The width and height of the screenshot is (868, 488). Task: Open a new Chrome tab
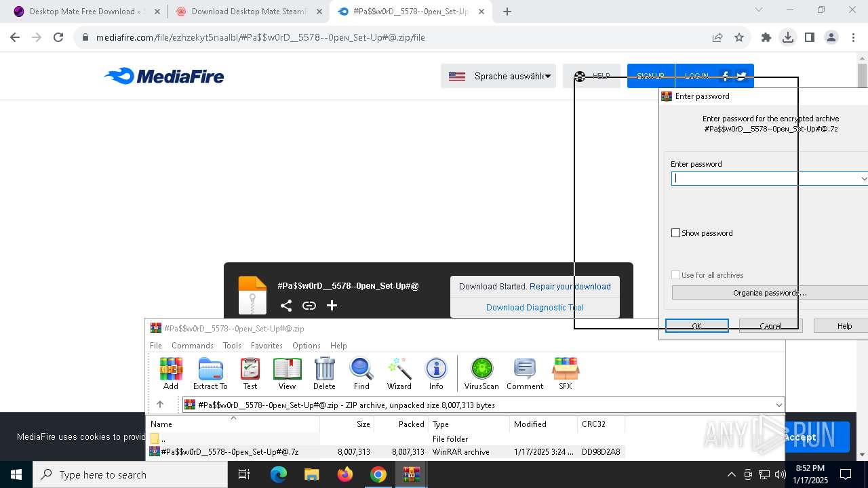click(x=507, y=11)
